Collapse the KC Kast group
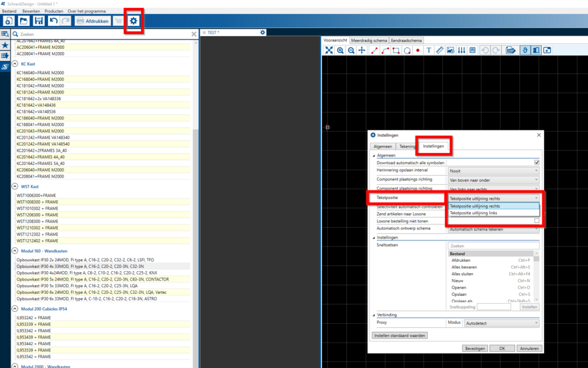Image resolution: width=588 pixels, height=368 pixels. point(15,63)
